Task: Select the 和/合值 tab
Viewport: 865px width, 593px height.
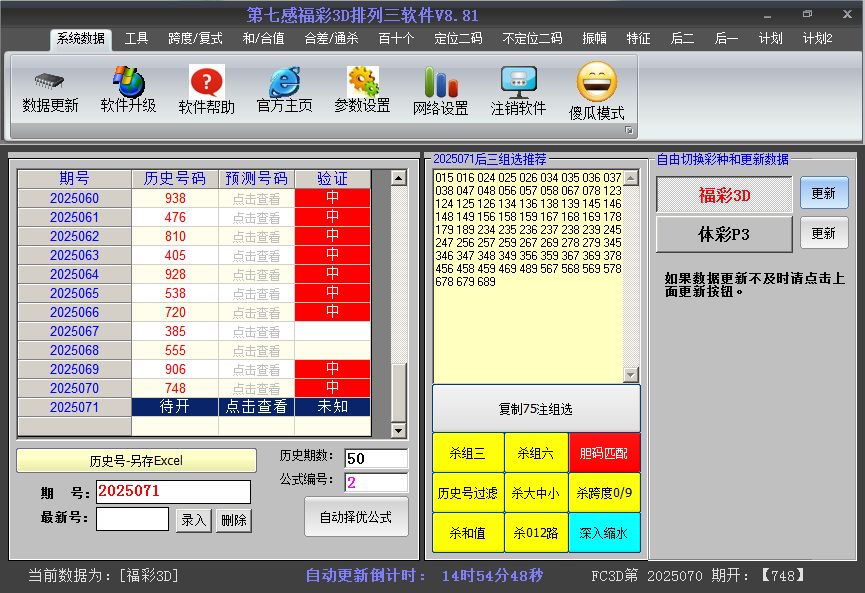Action: 263,39
